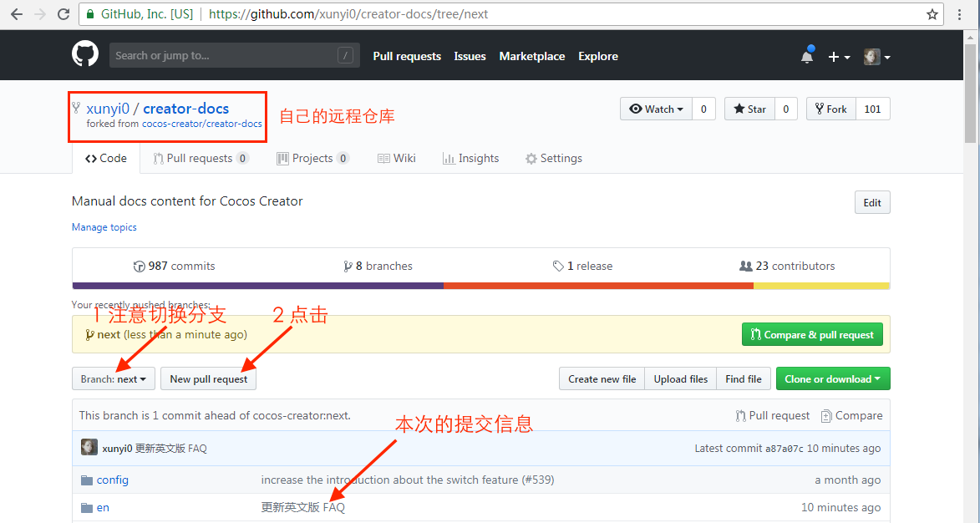The width and height of the screenshot is (980, 523).
Task: Click the browser address bar URL
Action: pyautogui.click(x=348, y=13)
